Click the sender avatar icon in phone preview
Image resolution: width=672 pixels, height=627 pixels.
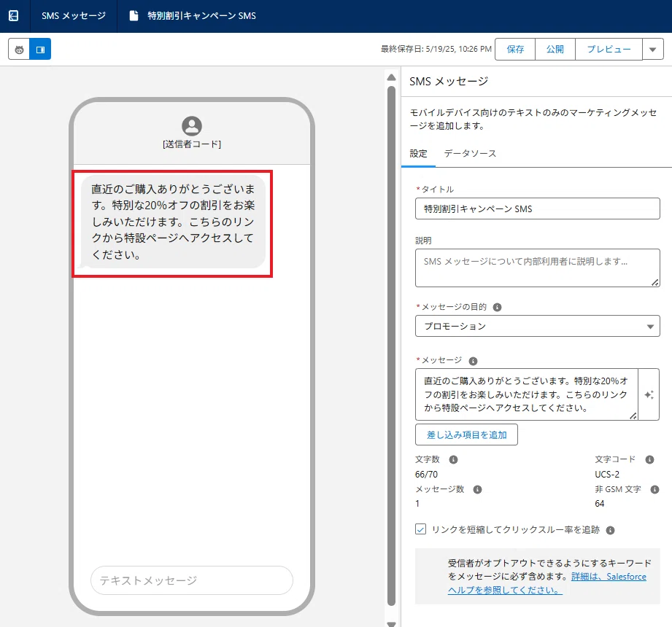192,126
